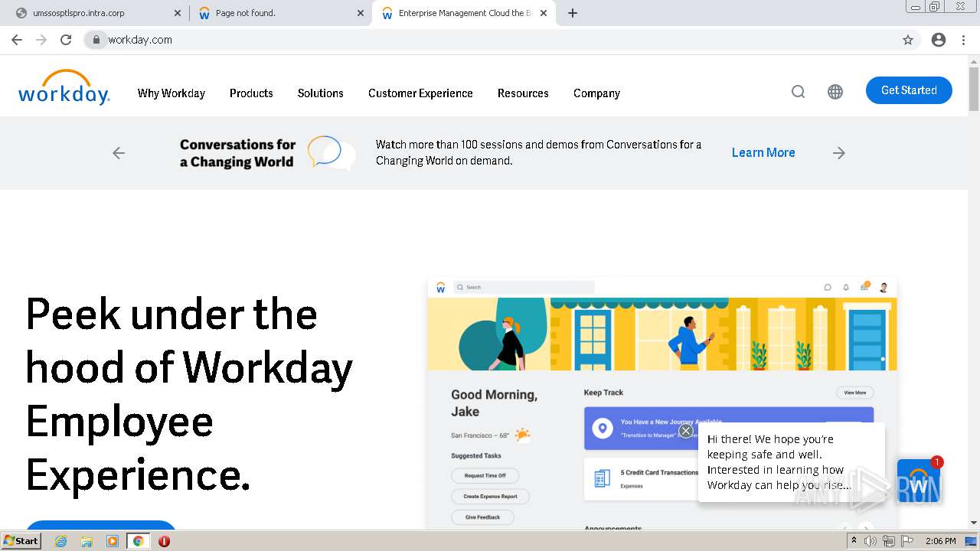Reload the page

tap(66, 40)
